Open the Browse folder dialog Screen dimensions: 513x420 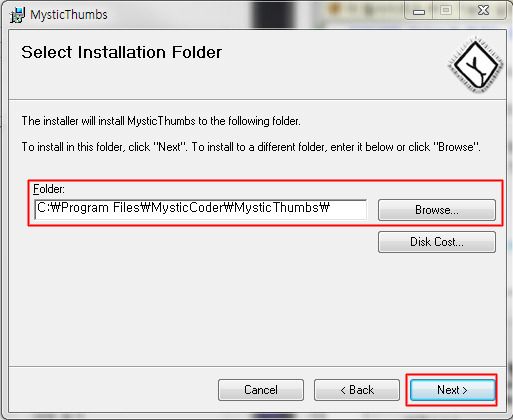(437, 210)
